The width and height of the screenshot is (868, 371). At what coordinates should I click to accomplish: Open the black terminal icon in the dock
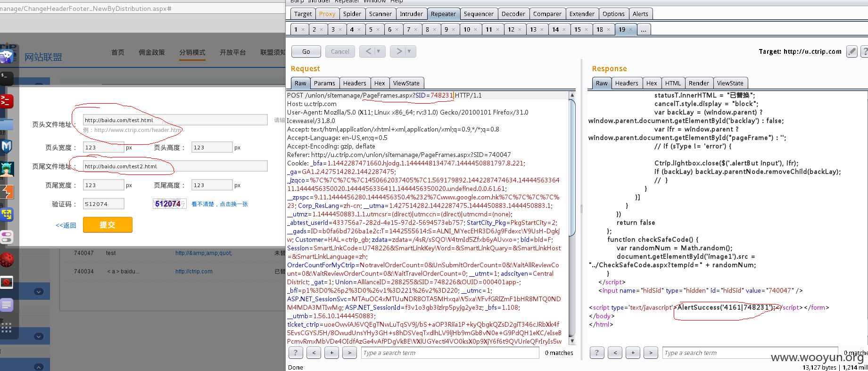tap(6, 78)
